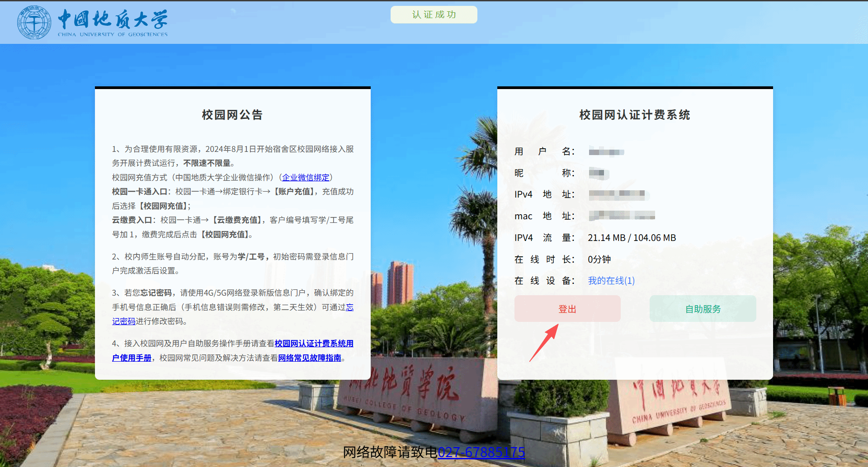The height and width of the screenshot is (467, 868).
Task: Click the 认证成功 notification banner
Action: [x=434, y=14]
